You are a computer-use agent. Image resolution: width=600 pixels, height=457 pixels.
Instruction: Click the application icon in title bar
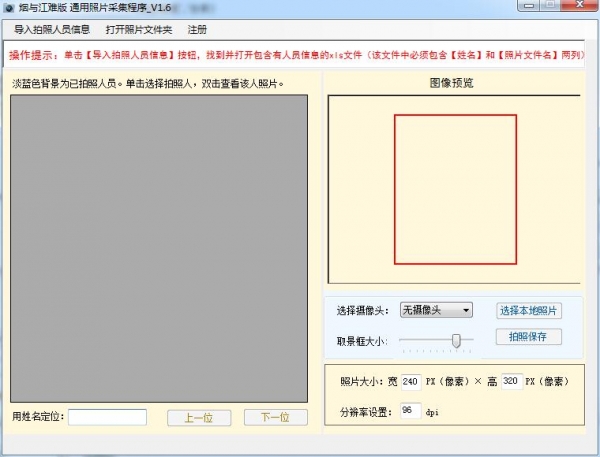pos(9,8)
